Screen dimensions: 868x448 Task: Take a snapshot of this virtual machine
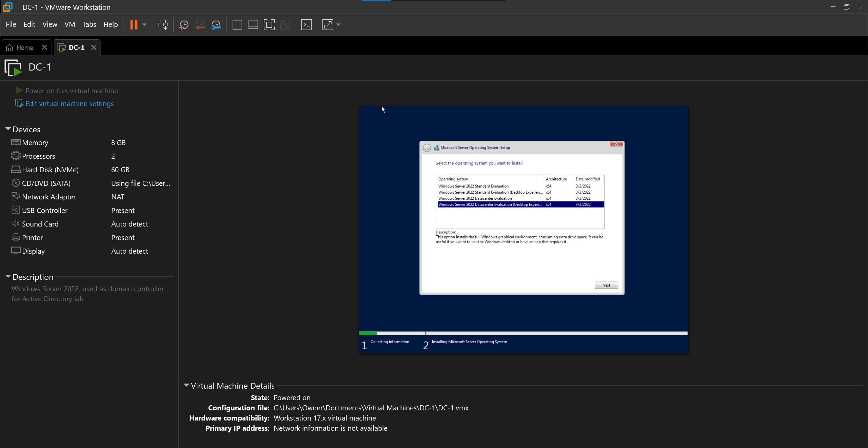(183, 24)
